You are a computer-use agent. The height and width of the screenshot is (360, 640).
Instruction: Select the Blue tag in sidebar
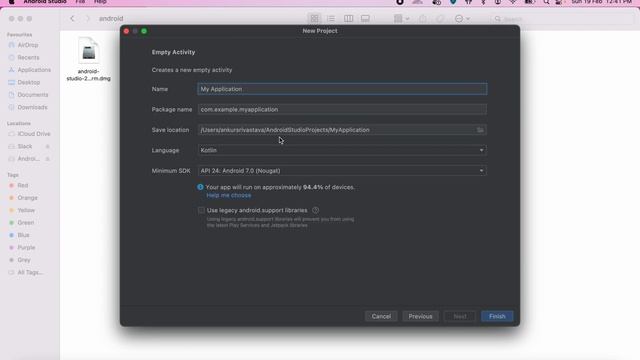(x=23, y=235)
